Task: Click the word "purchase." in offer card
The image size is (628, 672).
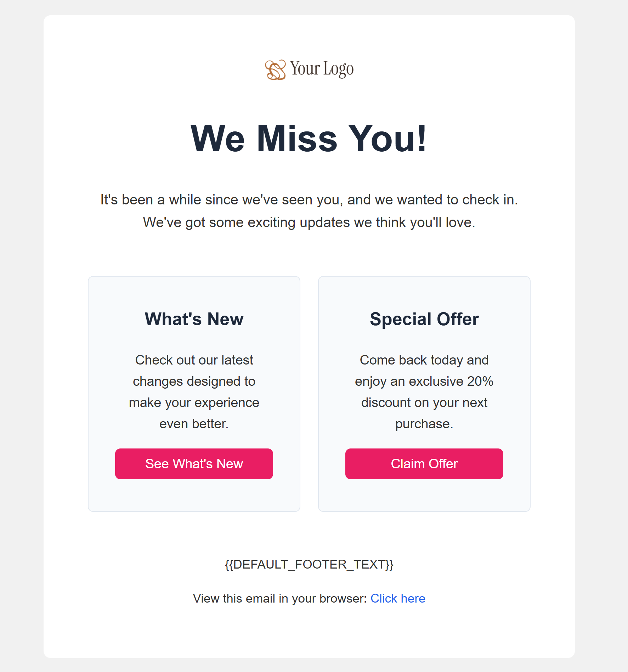Action: pos(424,424)
